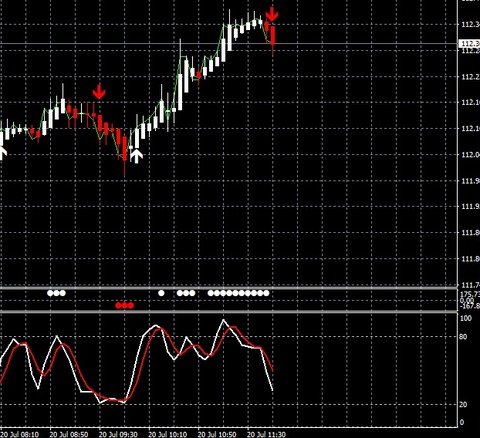Click the '80' level on stochastic scale
Screen dimensions: 480x438
[463, 337]
